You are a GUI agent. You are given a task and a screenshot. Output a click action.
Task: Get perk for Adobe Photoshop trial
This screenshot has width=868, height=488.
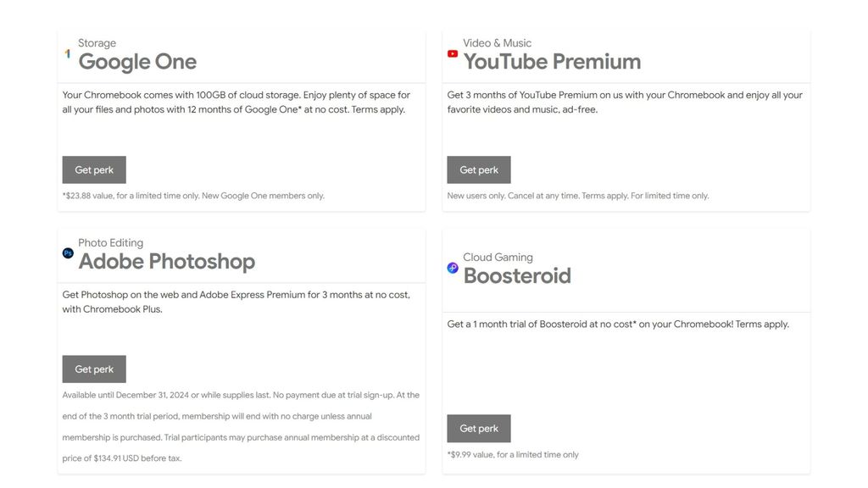click(x=93, y=369)
